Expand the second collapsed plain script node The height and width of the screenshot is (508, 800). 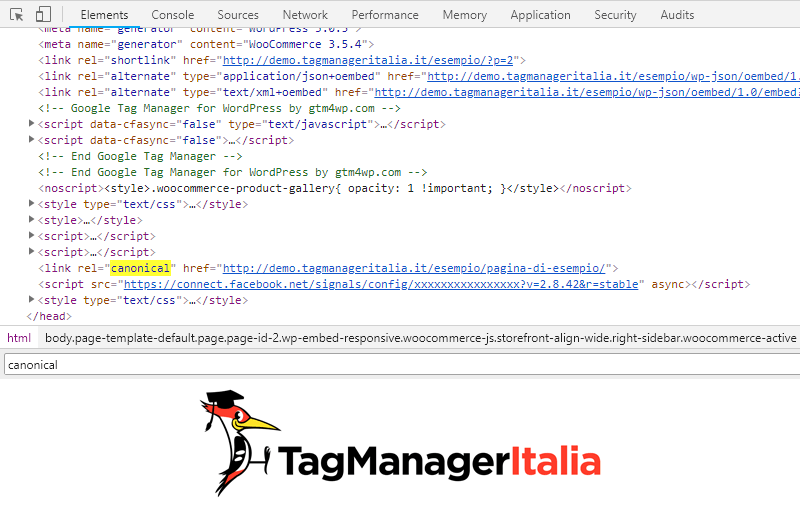(31, 251)
